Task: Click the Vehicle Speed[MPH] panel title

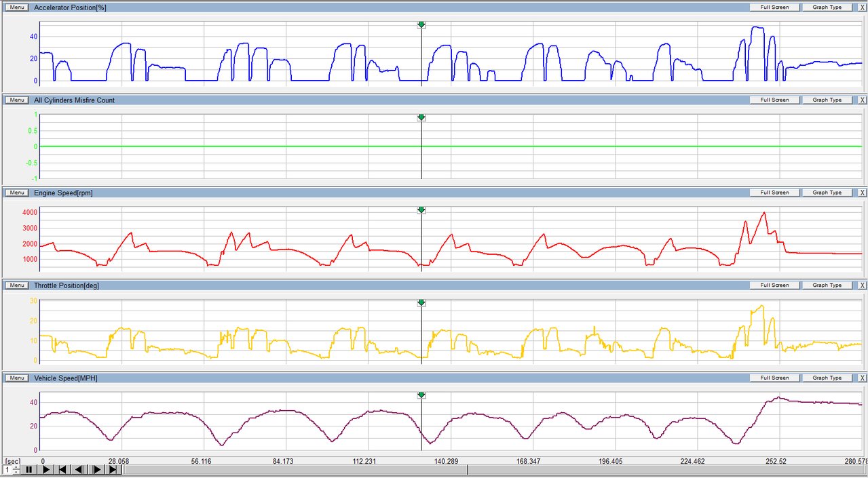Action: tap(66, 378)
